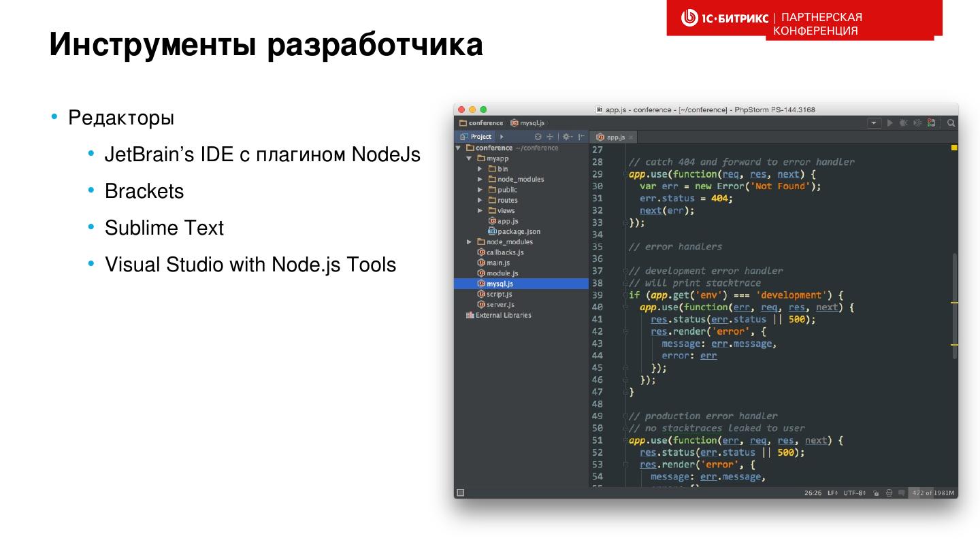
Task: Click the comment "// production error handler"
Action: 703,416
